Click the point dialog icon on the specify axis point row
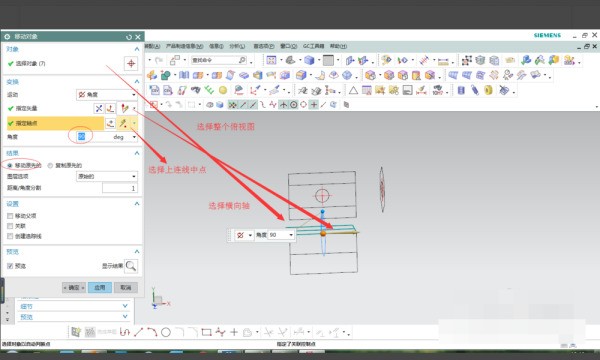 (x=111, y=123)
